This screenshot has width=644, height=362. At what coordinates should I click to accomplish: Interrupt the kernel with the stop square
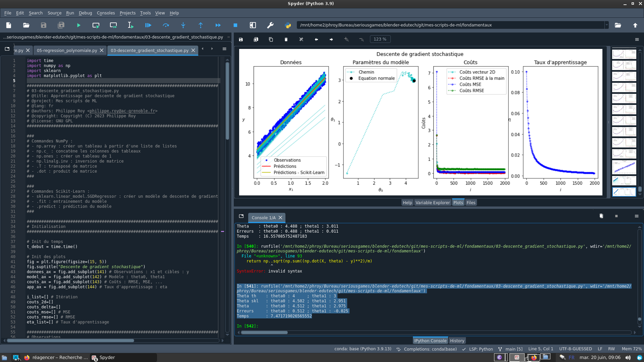pos(616,216)
